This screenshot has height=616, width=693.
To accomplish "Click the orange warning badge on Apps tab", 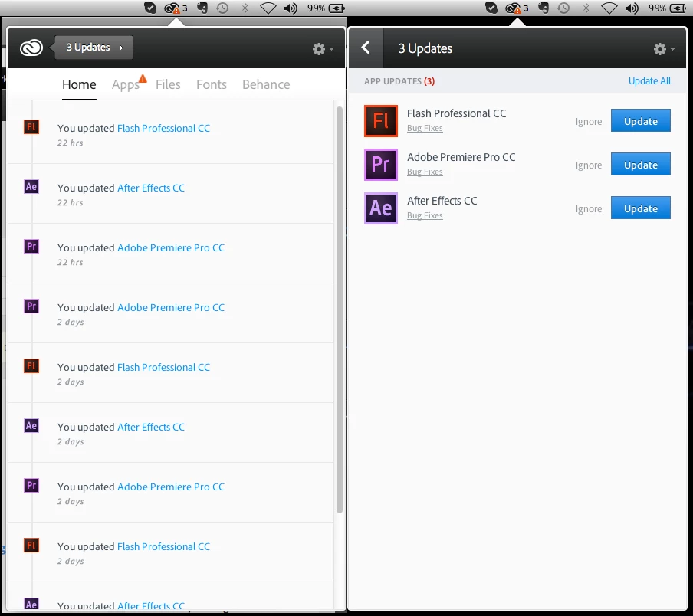I will coord(143,79).
